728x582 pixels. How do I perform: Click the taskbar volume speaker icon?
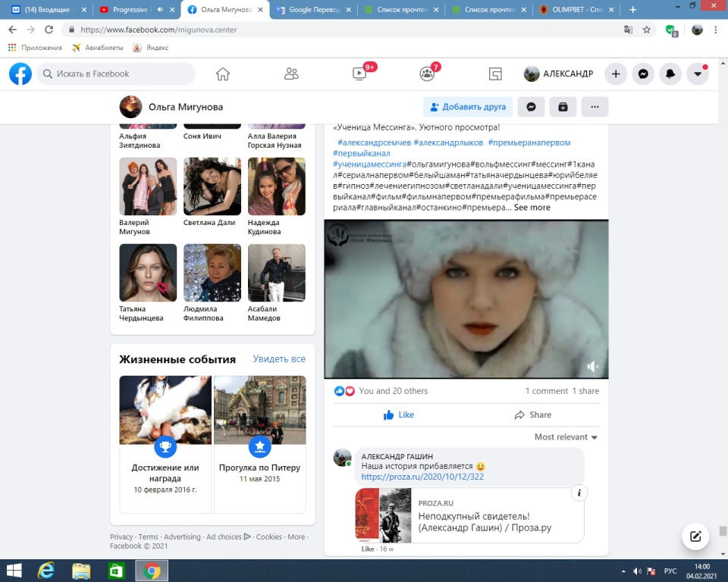pyautogui.click(x=637, y=571)
